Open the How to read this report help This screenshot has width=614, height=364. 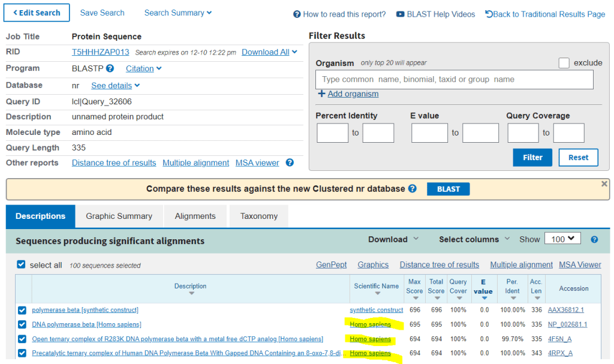tap(339, 14)
